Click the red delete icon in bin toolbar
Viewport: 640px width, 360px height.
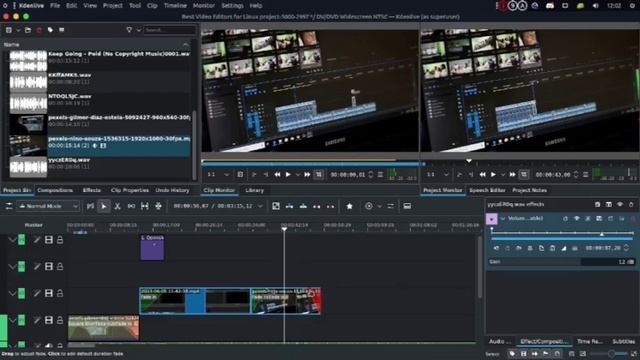pyautogui.click(x=39, y=30)
